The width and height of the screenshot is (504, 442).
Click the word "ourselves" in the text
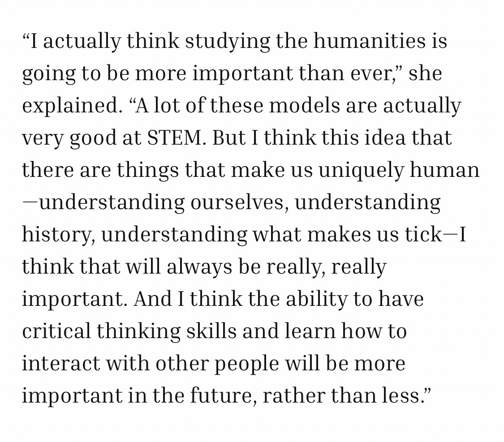[x=237, y=203]
